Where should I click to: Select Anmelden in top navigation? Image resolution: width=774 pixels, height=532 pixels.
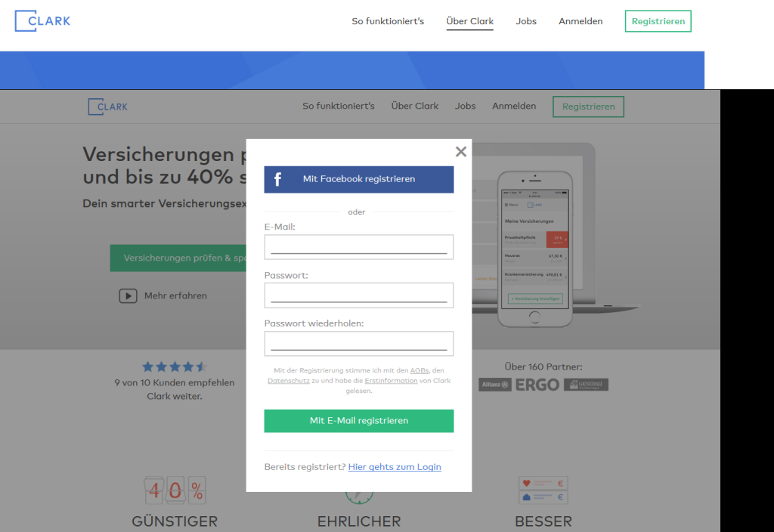coord(580,21)
